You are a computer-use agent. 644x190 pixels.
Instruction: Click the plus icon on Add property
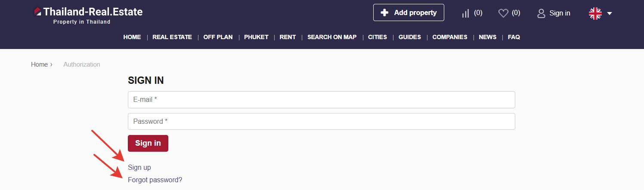(x=385, y=13)
